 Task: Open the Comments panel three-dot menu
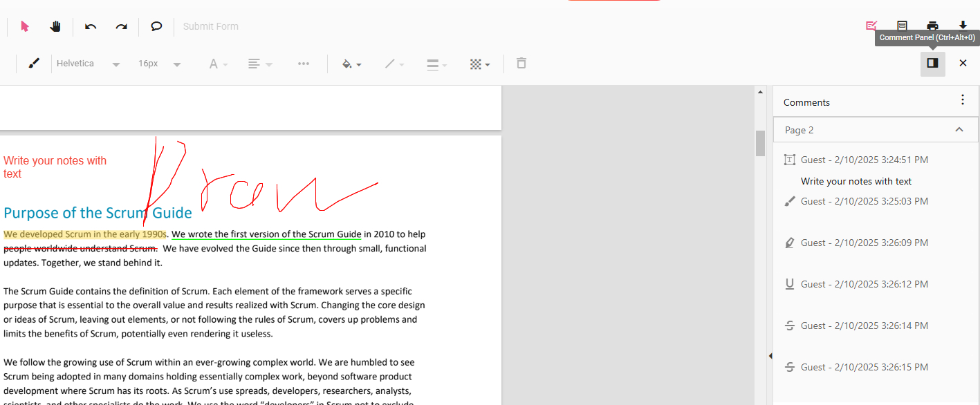point(962,100)
